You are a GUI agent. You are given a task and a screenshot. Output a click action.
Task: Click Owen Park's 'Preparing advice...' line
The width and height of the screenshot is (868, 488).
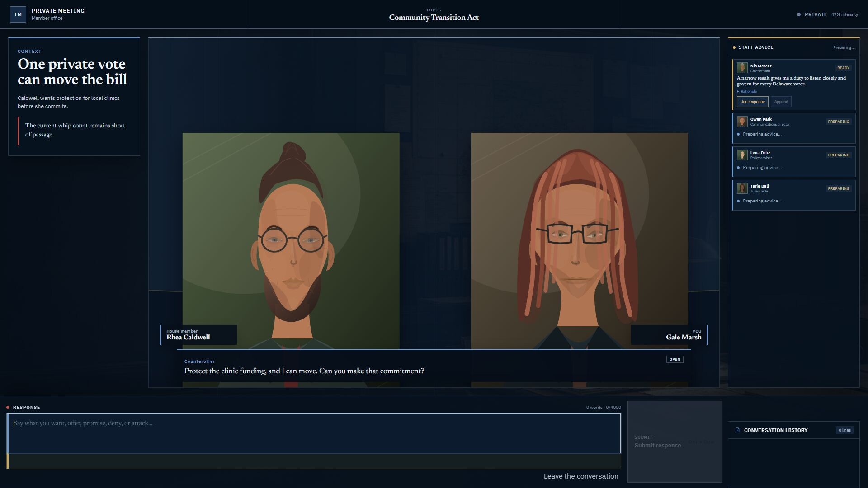pos(762,134)
